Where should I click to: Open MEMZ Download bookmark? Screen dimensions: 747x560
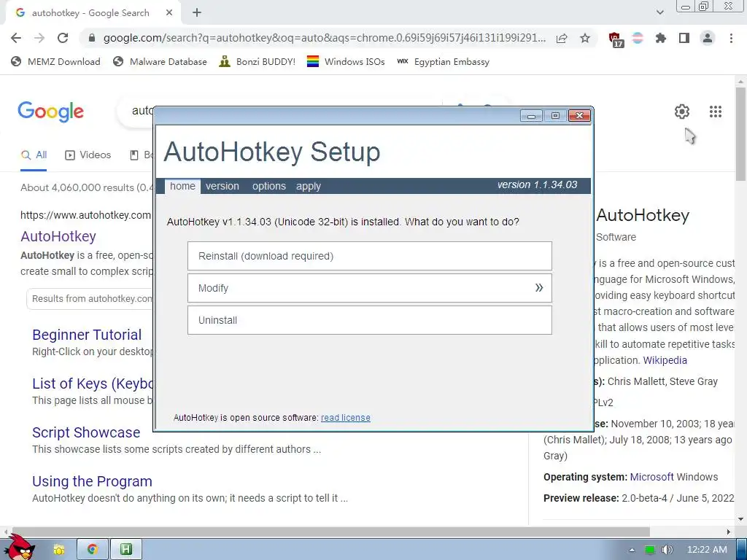(x=55, y=61)
